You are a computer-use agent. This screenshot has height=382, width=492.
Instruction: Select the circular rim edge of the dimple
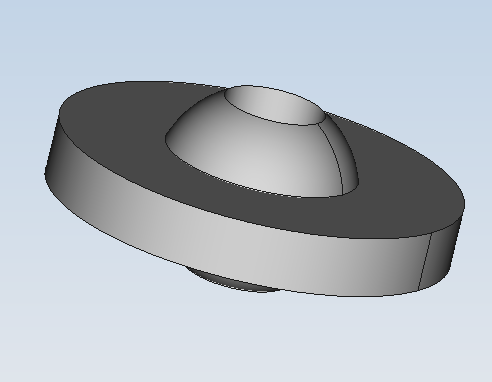point(275,122)
